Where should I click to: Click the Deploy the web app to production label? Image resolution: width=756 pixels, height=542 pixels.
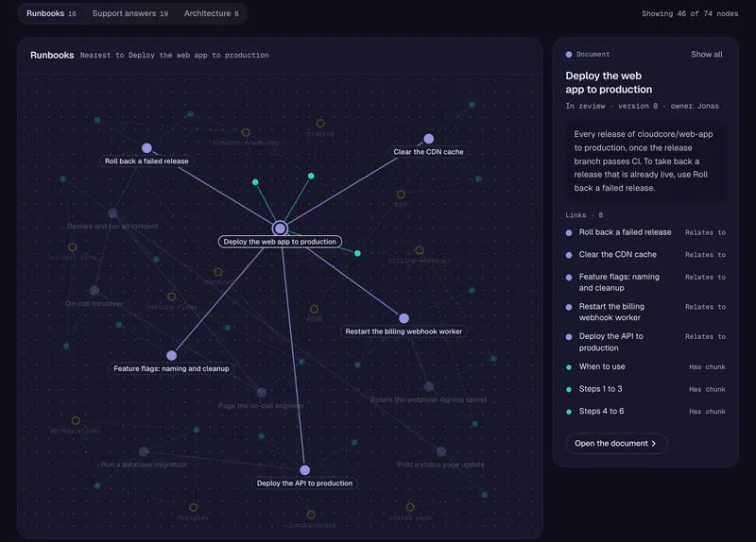pyautogui.click(x=280, y=242)
